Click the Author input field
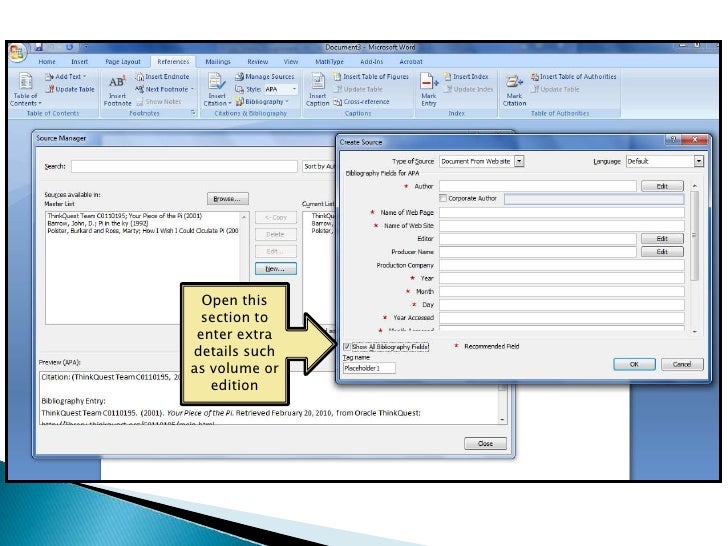The image size is (728, 546). 538,186
